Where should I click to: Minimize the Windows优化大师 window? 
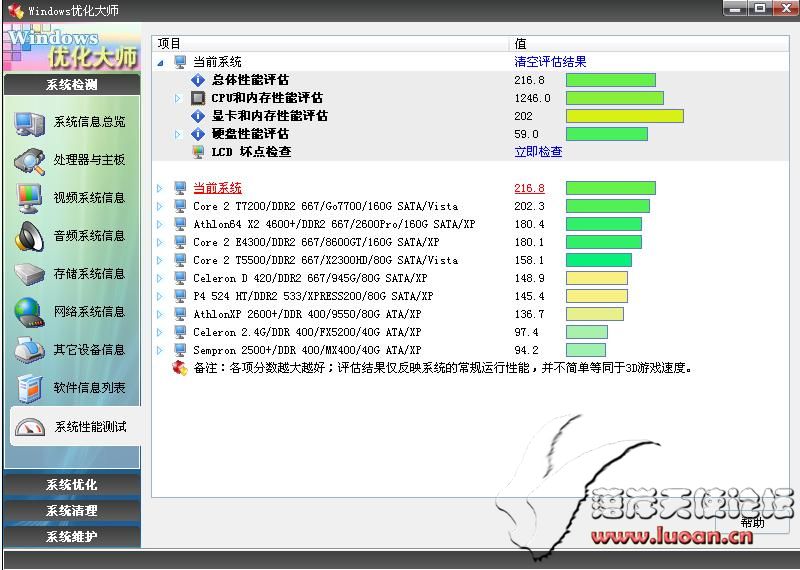point(735,8)
